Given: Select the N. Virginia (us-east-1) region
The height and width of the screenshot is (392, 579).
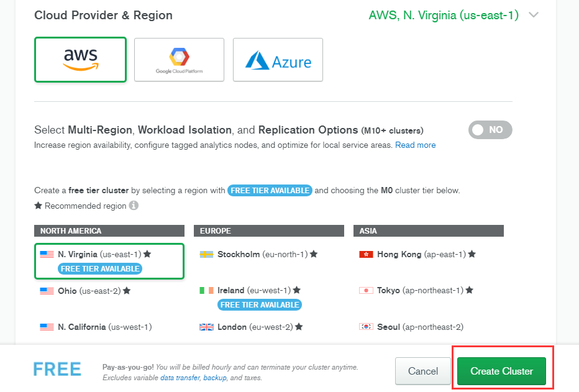Looking at the screenshot, I should coord(99,254).
